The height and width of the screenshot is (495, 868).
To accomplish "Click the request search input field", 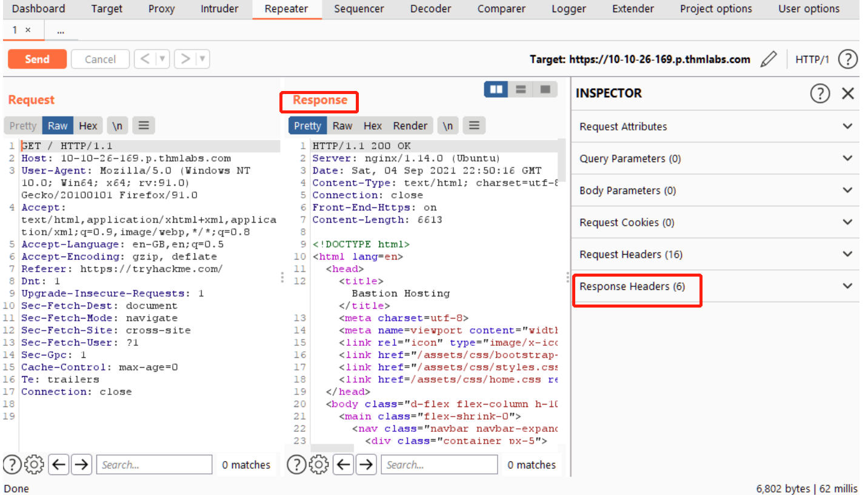I will click(x=154, y=465).
